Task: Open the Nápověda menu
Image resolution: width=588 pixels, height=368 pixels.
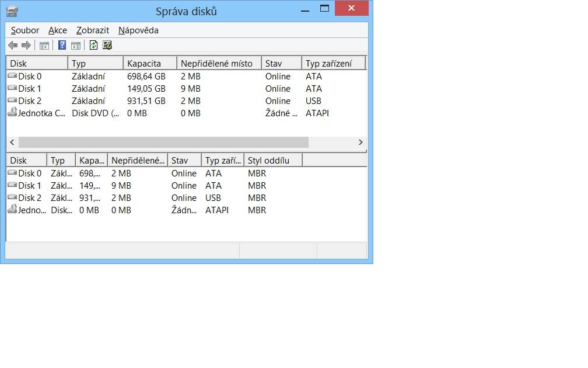Action: point(138,30)
